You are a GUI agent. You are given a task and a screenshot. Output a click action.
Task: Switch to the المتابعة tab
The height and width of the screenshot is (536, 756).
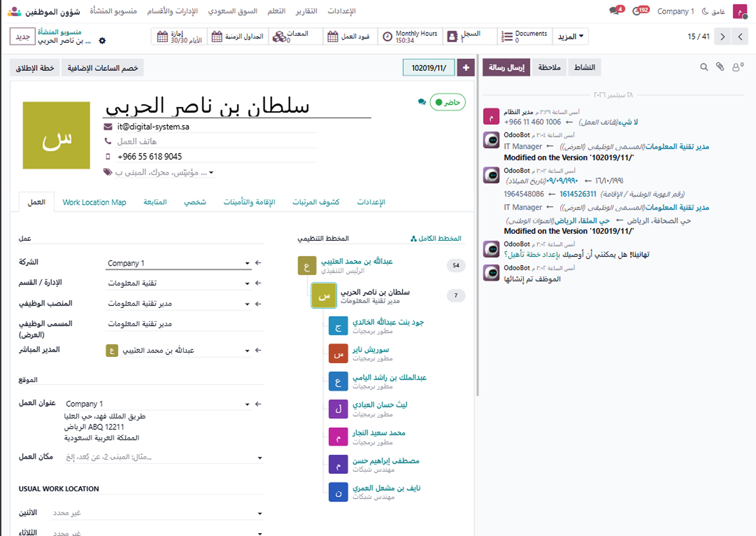[x=155, y=202]
